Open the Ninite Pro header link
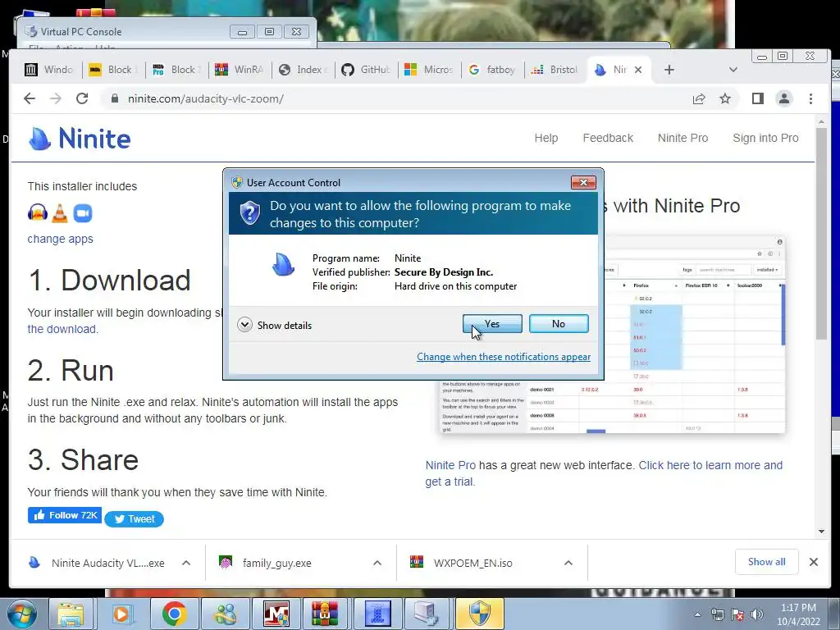Screen dimensions: 840x630 683,138
